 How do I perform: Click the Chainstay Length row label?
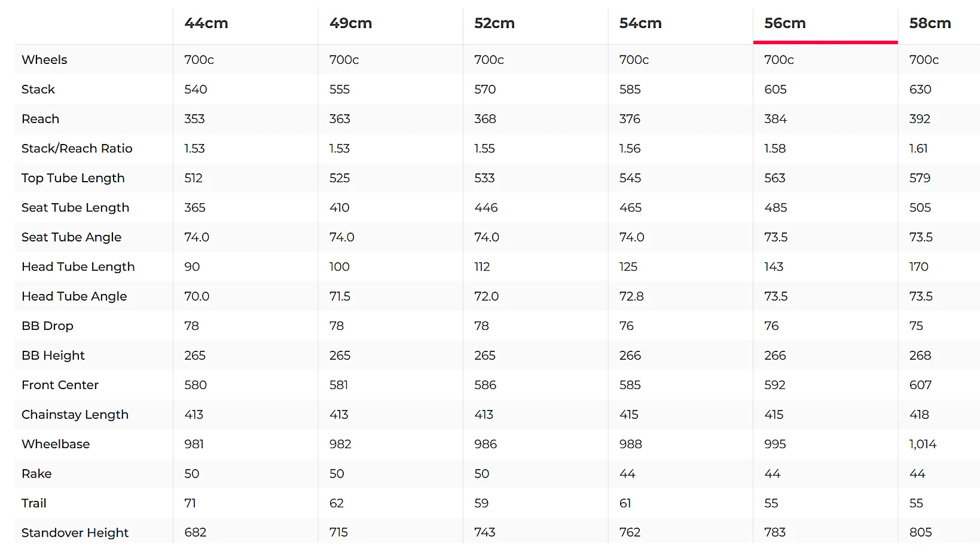coord(75,415)
